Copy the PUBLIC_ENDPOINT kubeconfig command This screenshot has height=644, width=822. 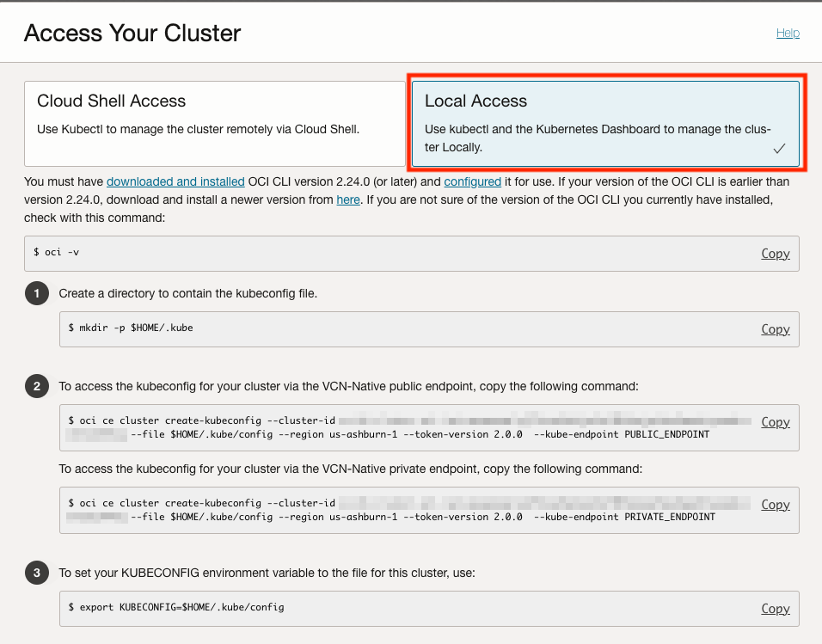(x=775, y=421)
